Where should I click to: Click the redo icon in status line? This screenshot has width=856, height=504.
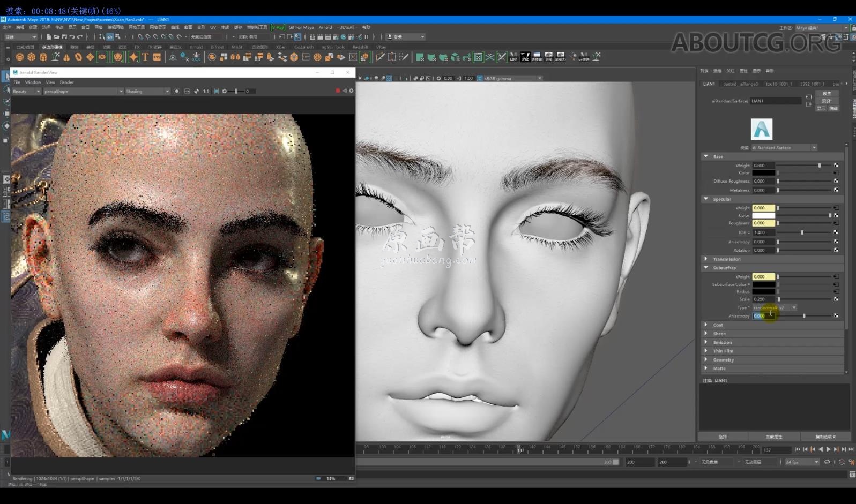[x=80, y=37]
